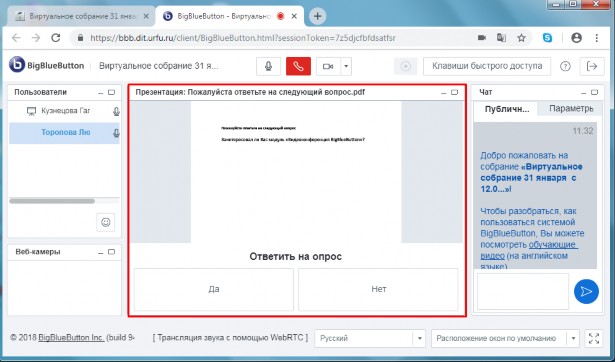Open the Chrome profile avatar
The image size is (615, 362).
(577, 38)
